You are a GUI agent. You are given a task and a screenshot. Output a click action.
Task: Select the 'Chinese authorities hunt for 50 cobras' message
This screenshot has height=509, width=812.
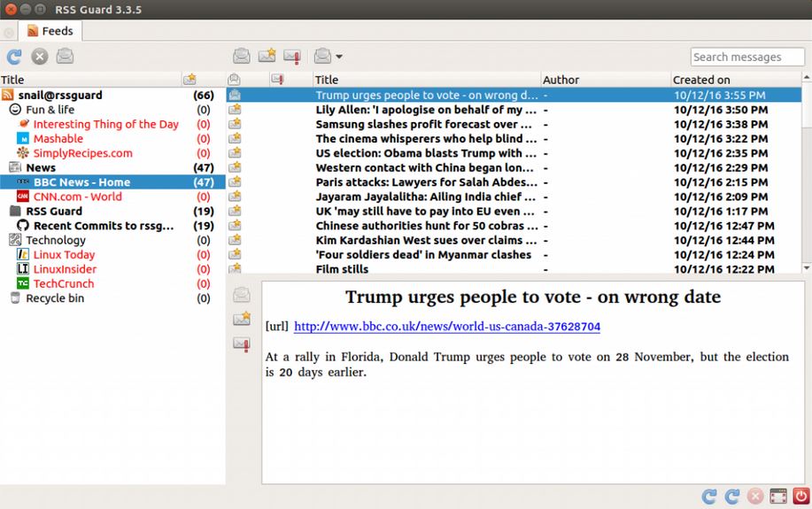[514, 226]
